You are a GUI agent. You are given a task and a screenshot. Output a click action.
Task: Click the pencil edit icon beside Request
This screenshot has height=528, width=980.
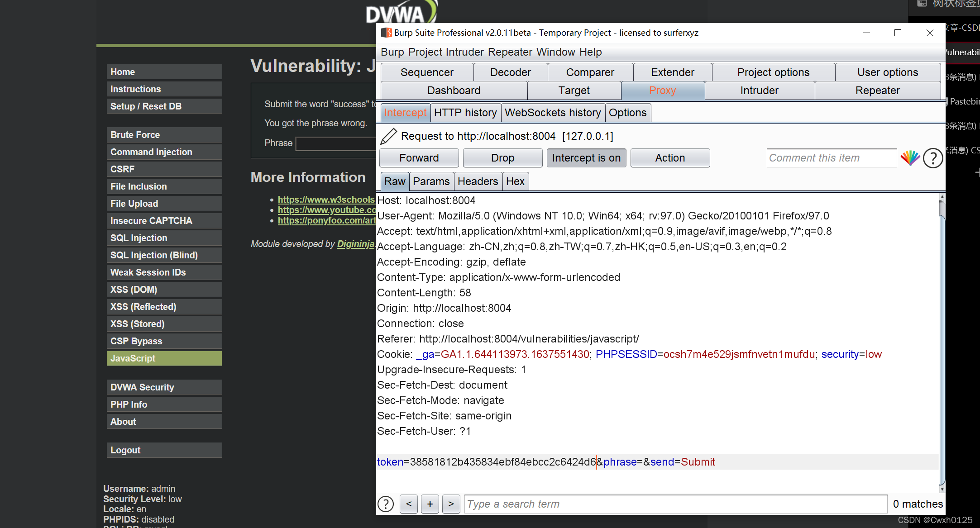(x=388, y=136)
